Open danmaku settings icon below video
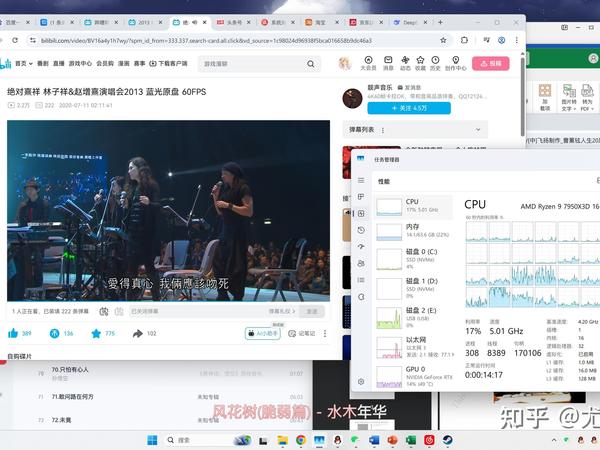 [119, 311]
